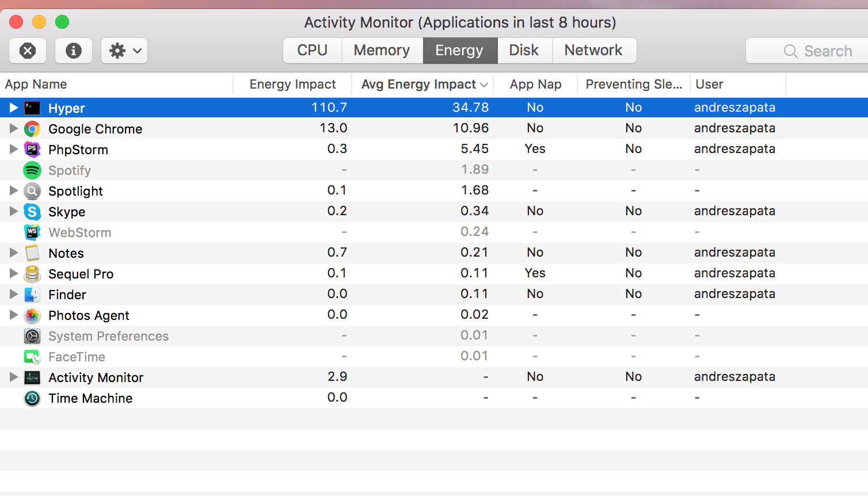Click the System Preferences app icon
This screenshot has height=496, width=868.
pos(32,335)
